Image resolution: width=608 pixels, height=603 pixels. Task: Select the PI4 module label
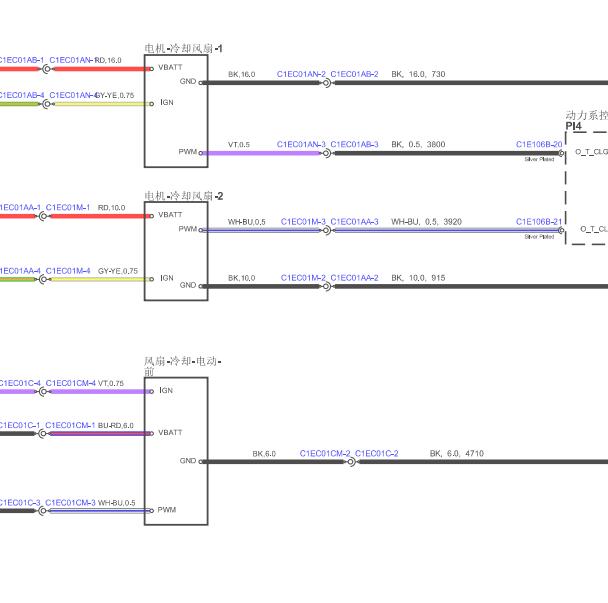573,126
